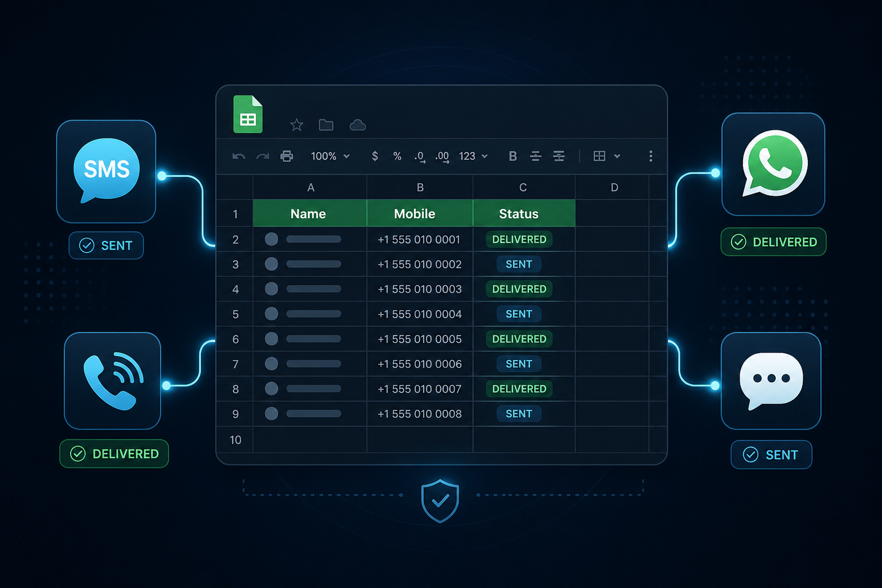
Task: Click the SENT badge under SMS
Action: click(x=106, y=246)
